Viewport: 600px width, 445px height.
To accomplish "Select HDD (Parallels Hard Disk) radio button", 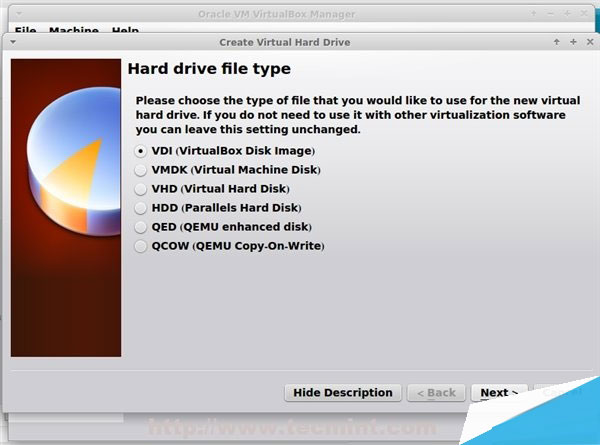I will [x=218, y=208].
